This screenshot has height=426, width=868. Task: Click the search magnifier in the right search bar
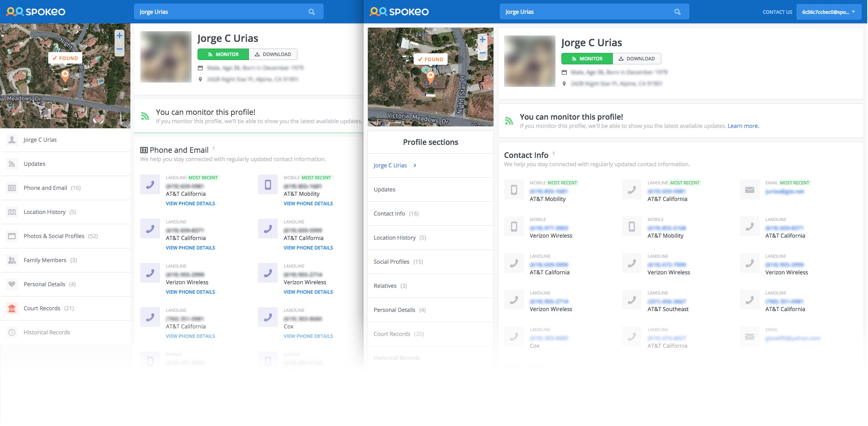click(x=678, y=12)
